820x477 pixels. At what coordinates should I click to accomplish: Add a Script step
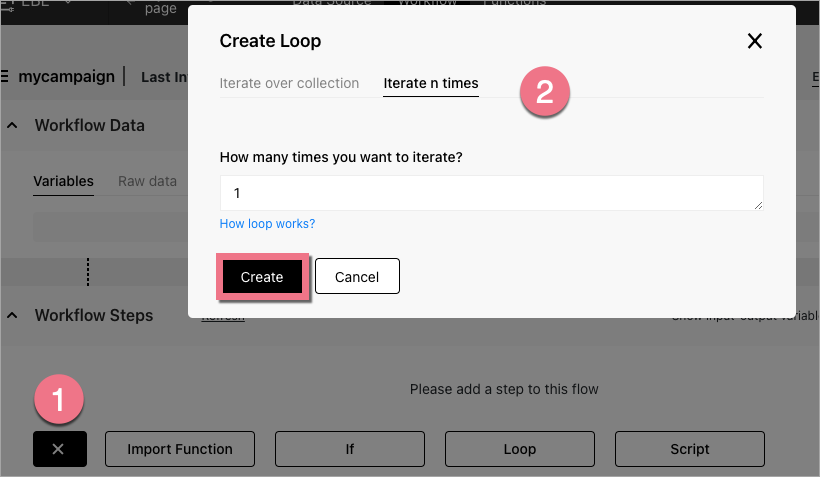click(690, 449)
